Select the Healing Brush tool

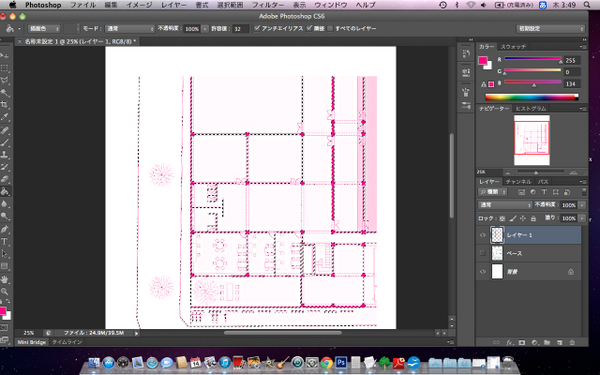pos(5,130)
